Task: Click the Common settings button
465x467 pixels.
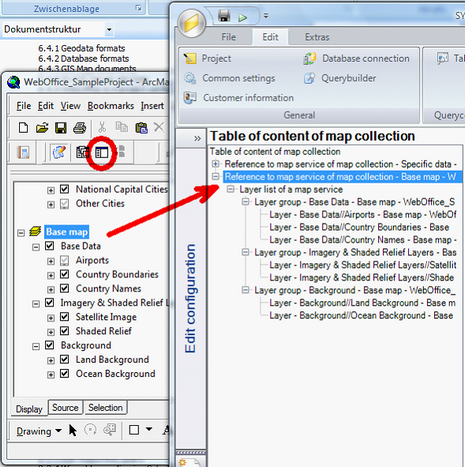Action: tap(230, 78)
